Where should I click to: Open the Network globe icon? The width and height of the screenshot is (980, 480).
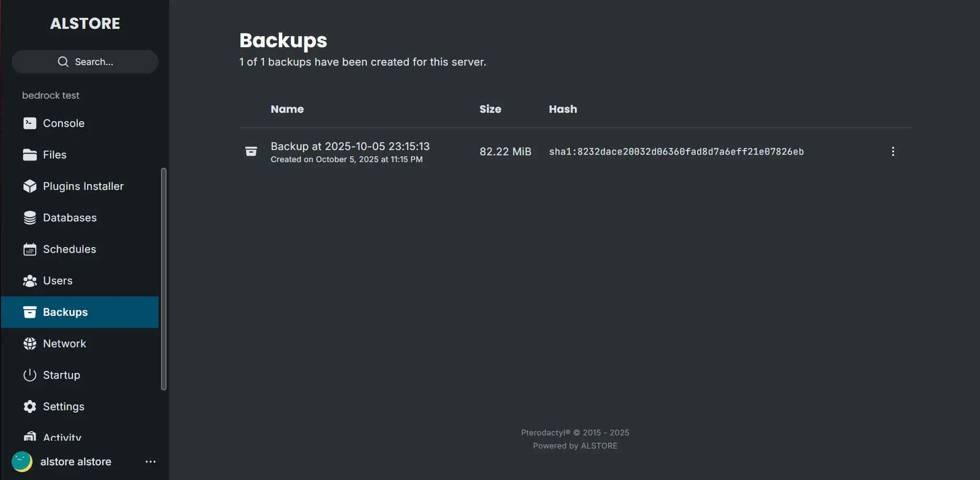[x=30, y=343]
